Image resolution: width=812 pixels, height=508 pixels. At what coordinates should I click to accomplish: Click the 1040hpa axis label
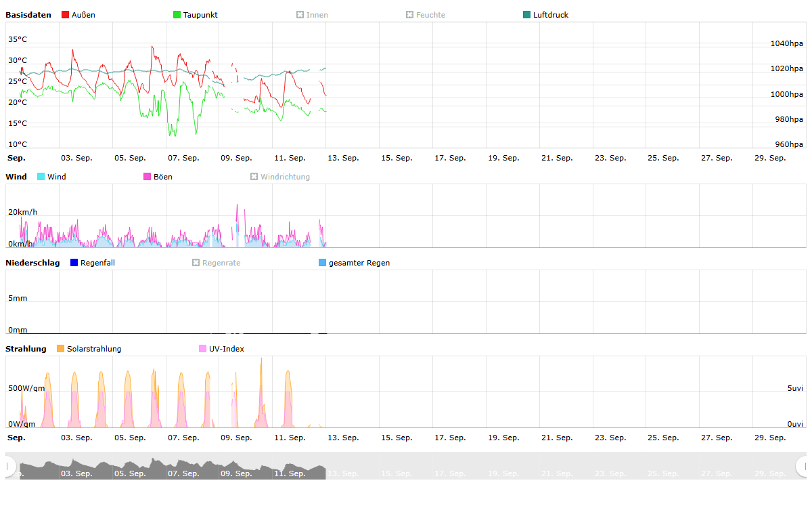(x=787, y=43)
